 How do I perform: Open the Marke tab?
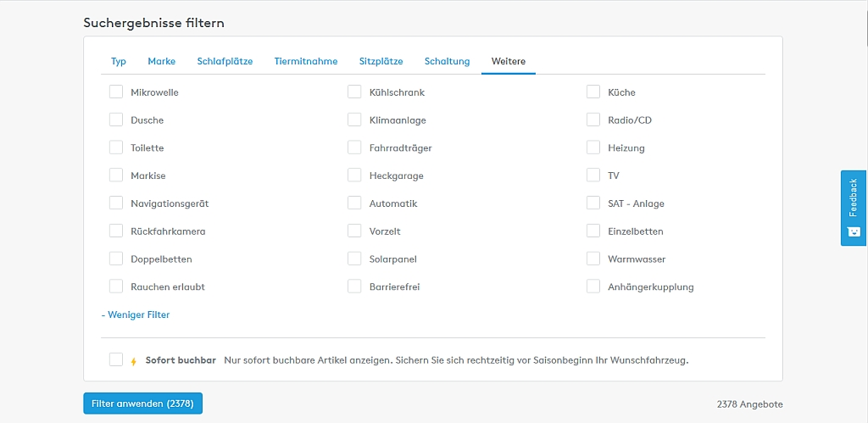pos(161,61)
